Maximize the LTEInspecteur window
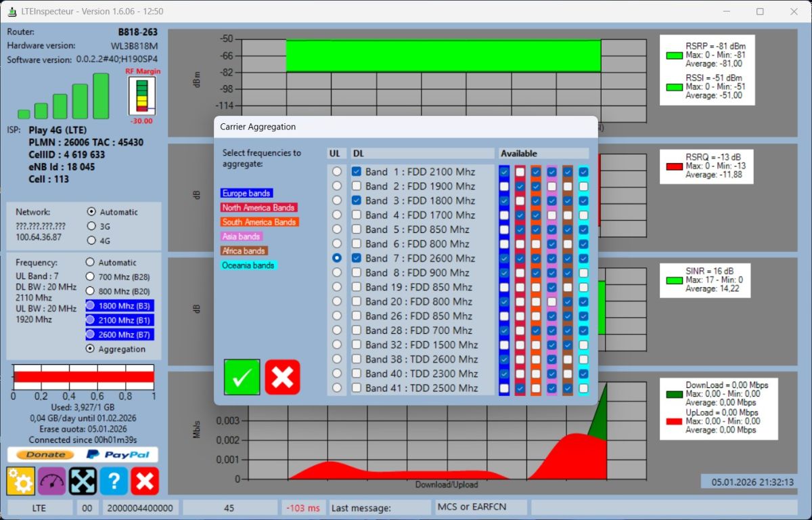This screenshot has height=520, width=812. click(760, 12)
